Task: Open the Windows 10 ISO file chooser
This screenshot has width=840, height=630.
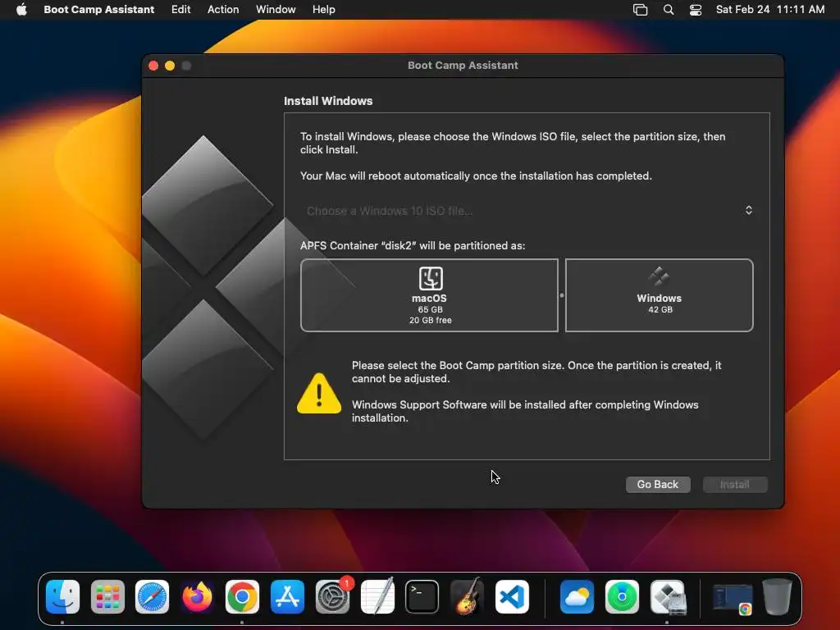Action: [527, 211]
